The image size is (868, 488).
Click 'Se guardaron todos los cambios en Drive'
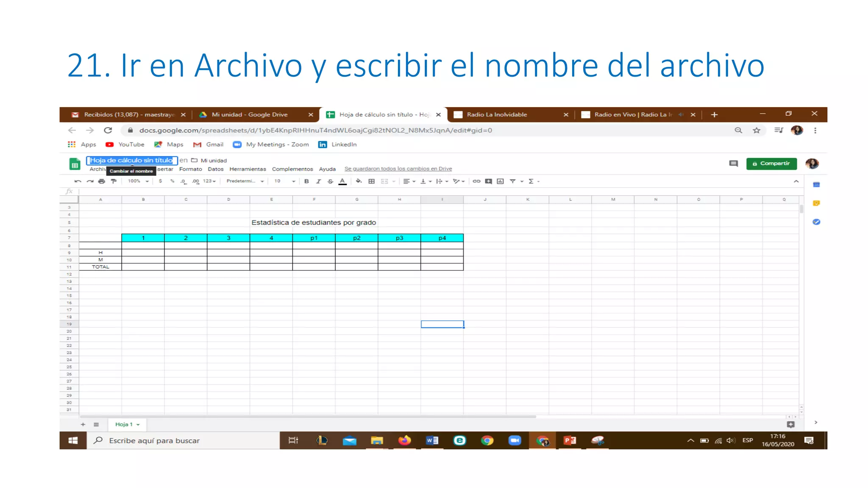(398, 169)
